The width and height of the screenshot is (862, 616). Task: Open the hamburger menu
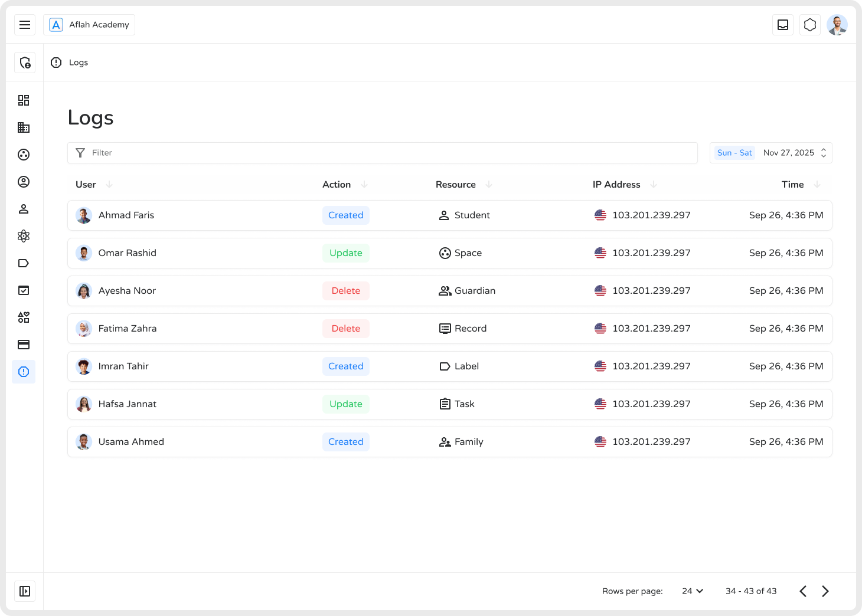[25, 25]
